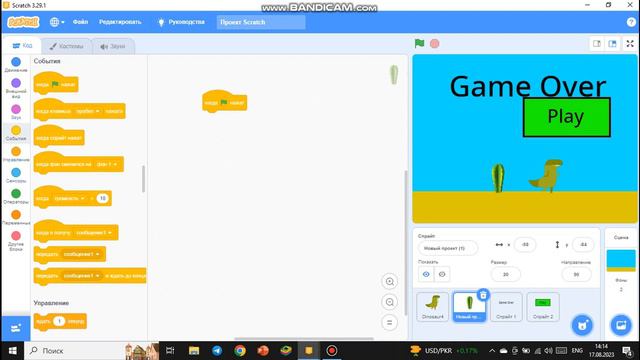
Task: Select the Dinosaur4 sprite thumbnail
Action: click(433, 307)
